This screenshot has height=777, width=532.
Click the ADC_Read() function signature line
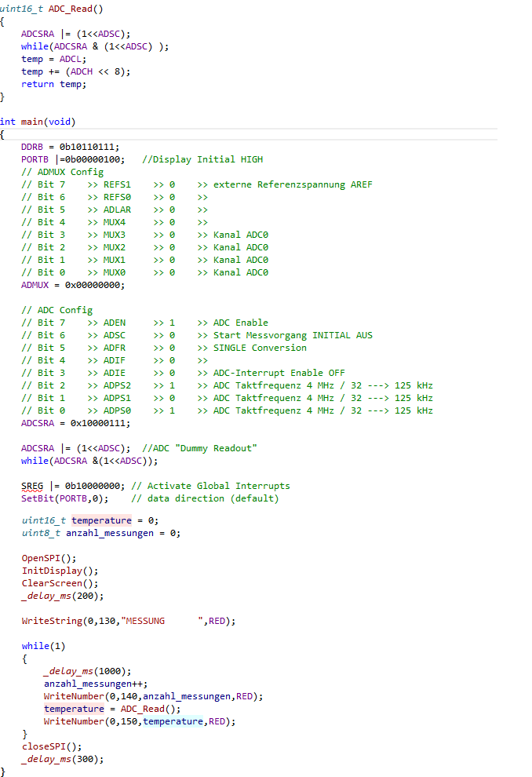tap(52, 9)
